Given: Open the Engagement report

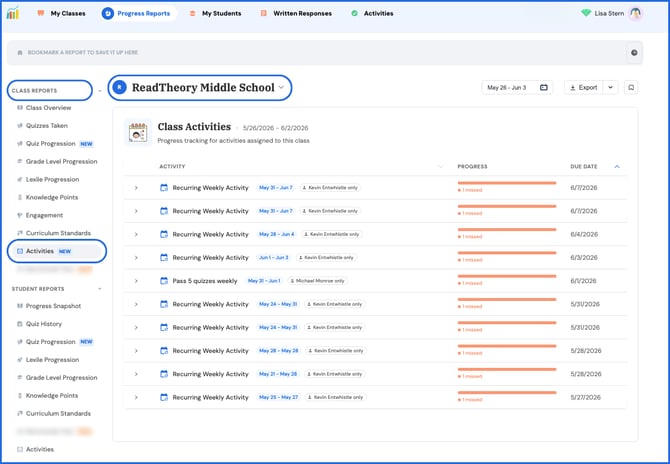Looking at the screenshot, I should [44, 215].
